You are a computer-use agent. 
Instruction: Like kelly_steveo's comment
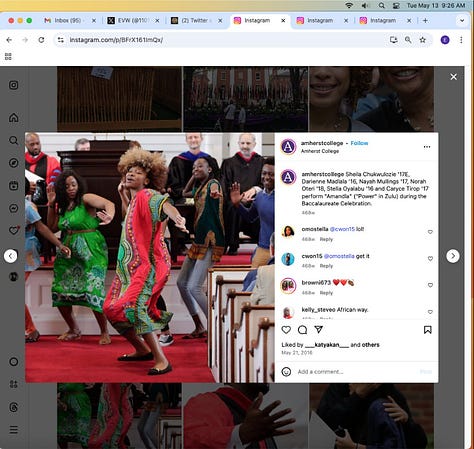pos(430,312)
